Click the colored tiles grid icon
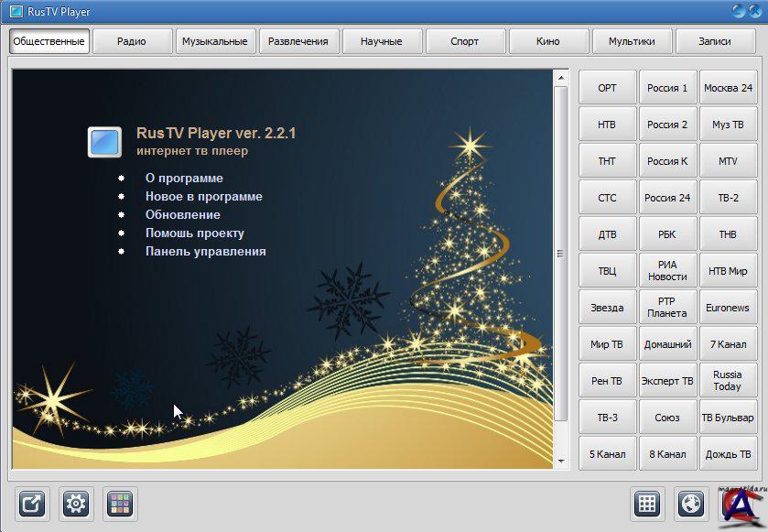 coord(120,504)
